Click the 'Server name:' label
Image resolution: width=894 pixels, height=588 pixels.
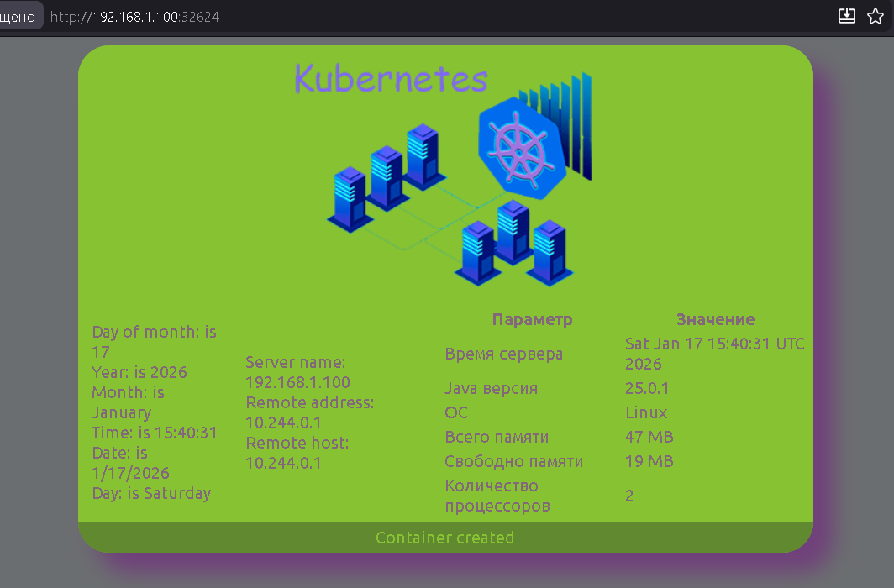(x=296, y=362)
